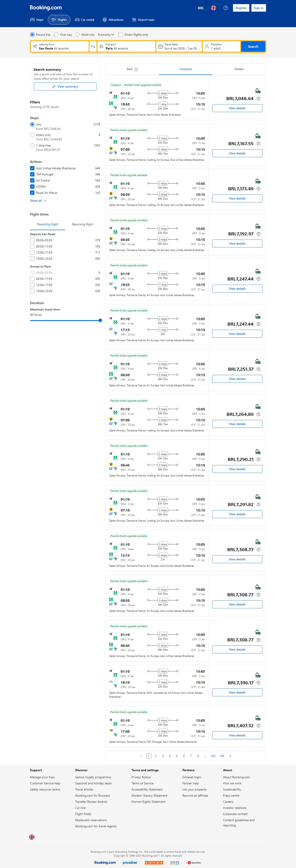Click the UK flag language icon in header
Screen dimensions: 296x868
213,8
